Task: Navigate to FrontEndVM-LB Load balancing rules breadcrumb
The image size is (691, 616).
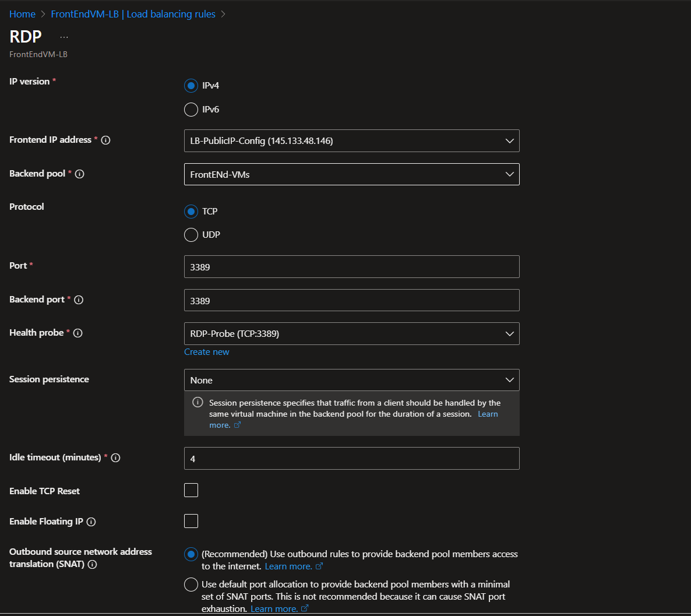Action: point(133,14)
